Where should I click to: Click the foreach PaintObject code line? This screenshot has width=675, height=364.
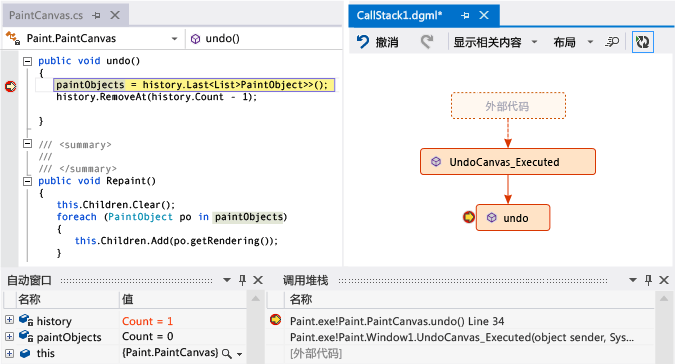point(172,216)
